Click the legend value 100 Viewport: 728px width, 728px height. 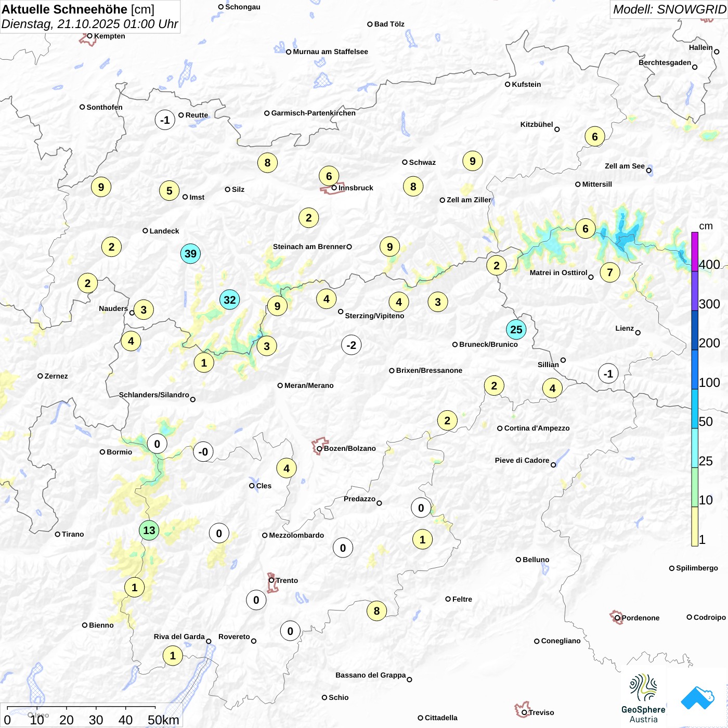pyautogui.click(x=709, y=383)
